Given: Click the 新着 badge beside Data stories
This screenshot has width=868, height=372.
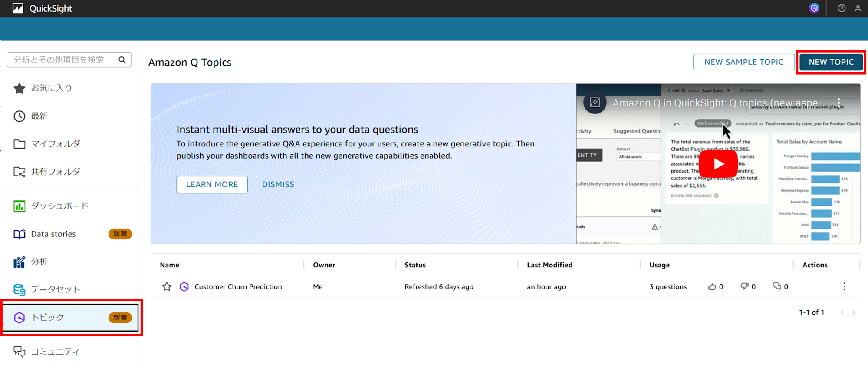Looking at the screenshot, I should (x=120, y=234).
